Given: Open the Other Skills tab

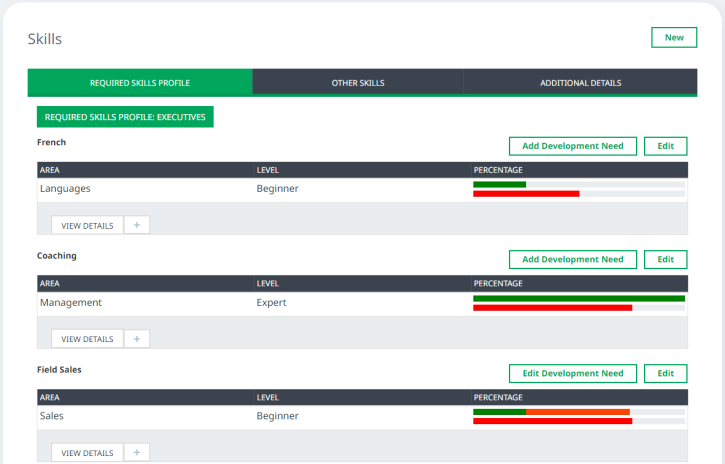Looking at the screenshot, I should (358, 83).
